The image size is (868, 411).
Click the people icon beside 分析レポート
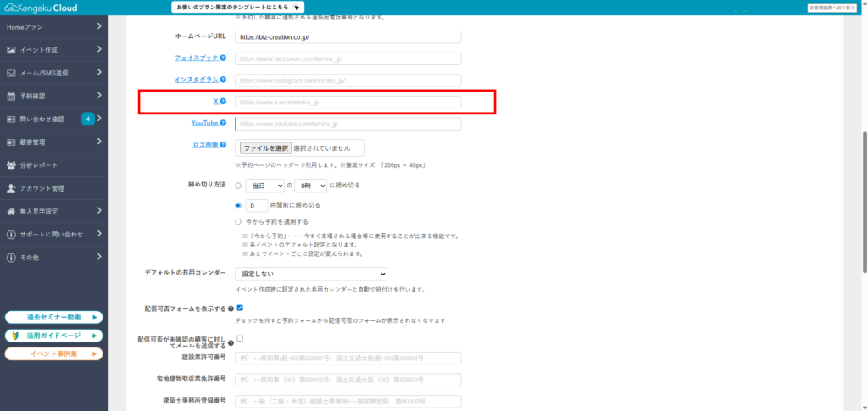pyautogui.click(x=11, y=165)
